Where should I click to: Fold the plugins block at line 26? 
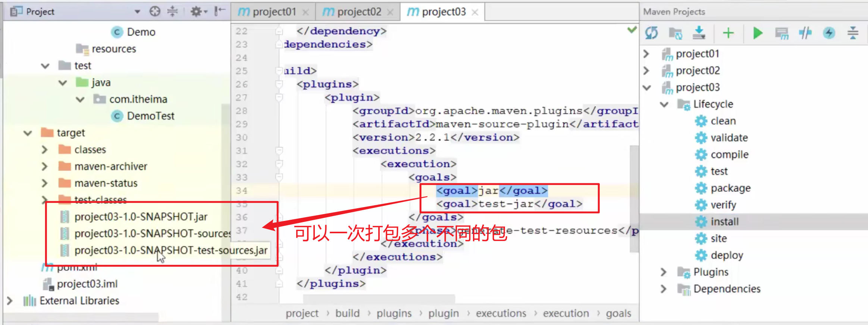pyautogui.click(x=279, y=85)
